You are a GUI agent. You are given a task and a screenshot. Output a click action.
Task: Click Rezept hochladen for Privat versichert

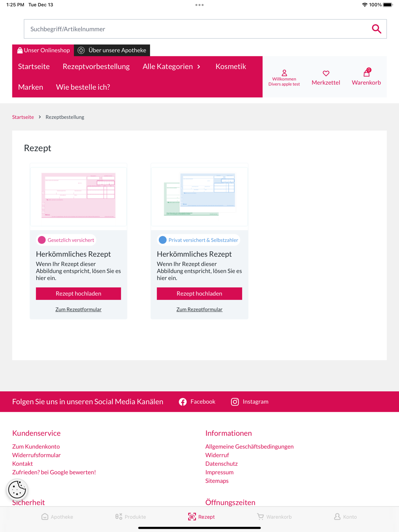(x=199, y=294)
